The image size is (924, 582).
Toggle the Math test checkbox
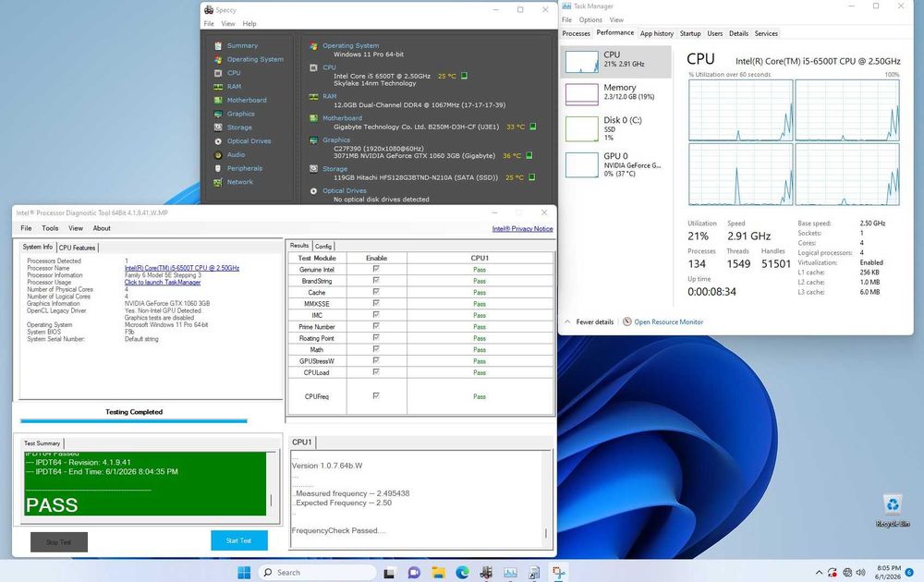(376, 348)
